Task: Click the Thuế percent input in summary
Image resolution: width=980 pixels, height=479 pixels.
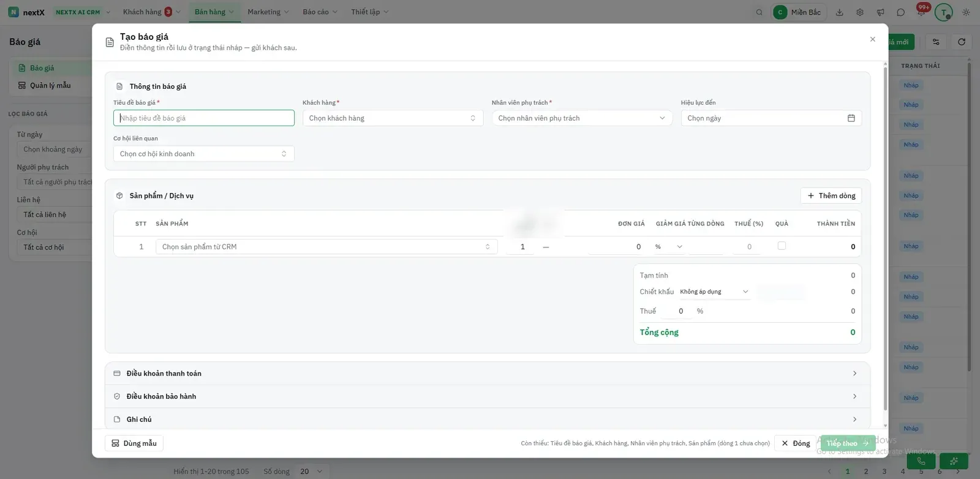Action: pyautogui.click(x=677, y=311)
